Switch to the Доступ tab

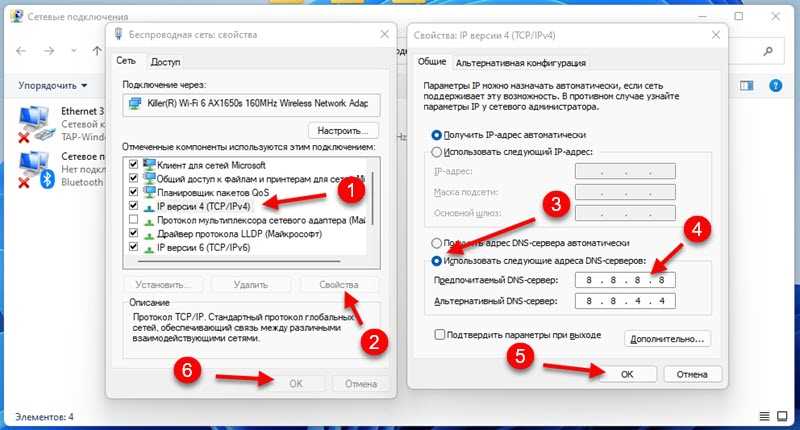click(x=165, y=62)
